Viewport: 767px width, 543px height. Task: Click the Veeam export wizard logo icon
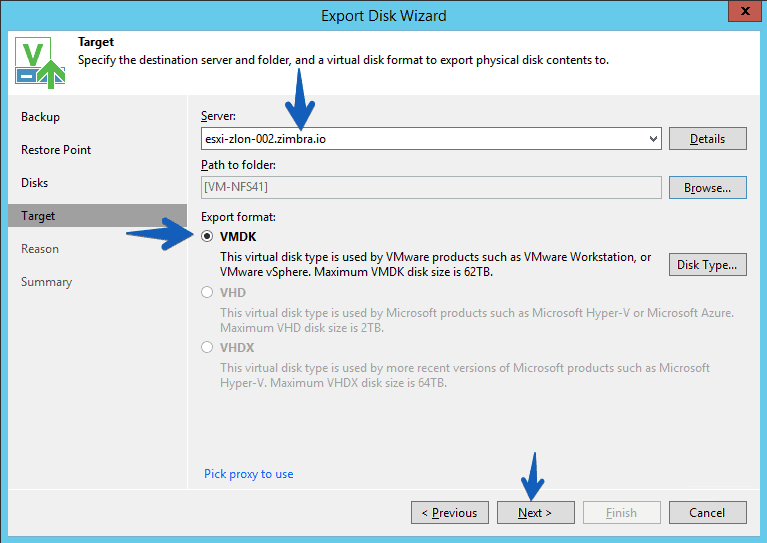pos(40,62)
